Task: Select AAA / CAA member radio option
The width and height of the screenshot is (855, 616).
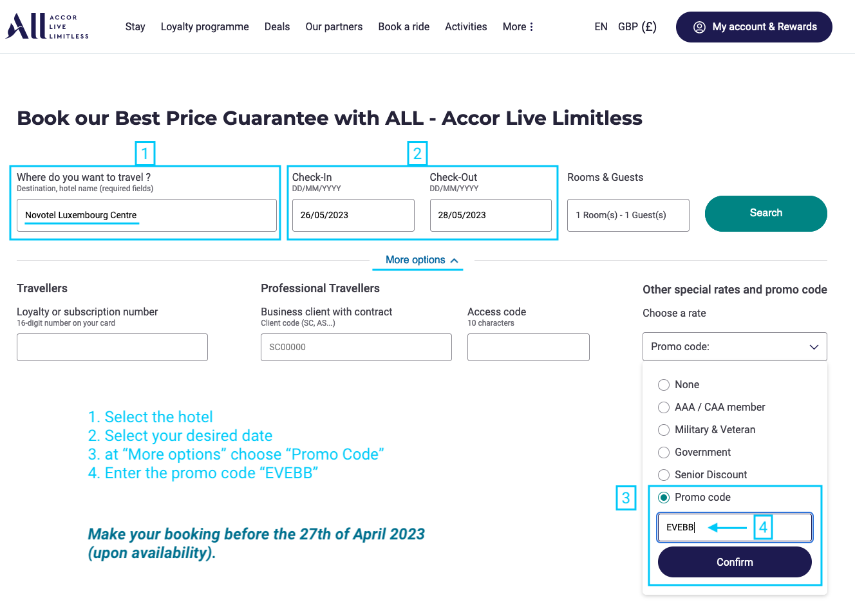Action: click(664, 407)
